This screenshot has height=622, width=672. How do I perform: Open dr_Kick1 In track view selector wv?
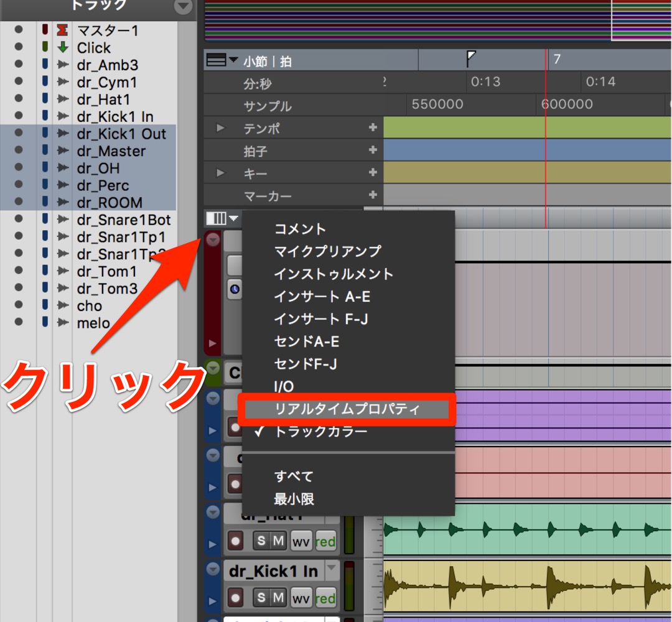click(x=301, y=598)
